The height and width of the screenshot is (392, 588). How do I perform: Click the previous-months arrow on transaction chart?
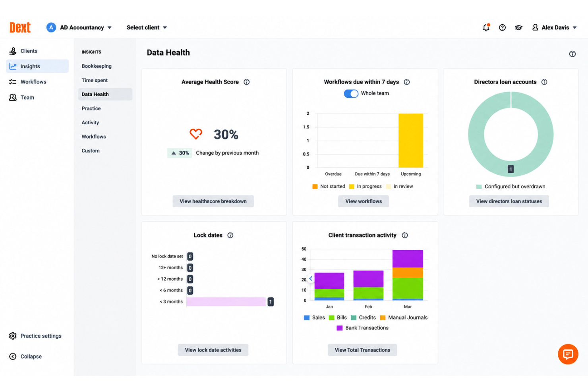[311, 279]
